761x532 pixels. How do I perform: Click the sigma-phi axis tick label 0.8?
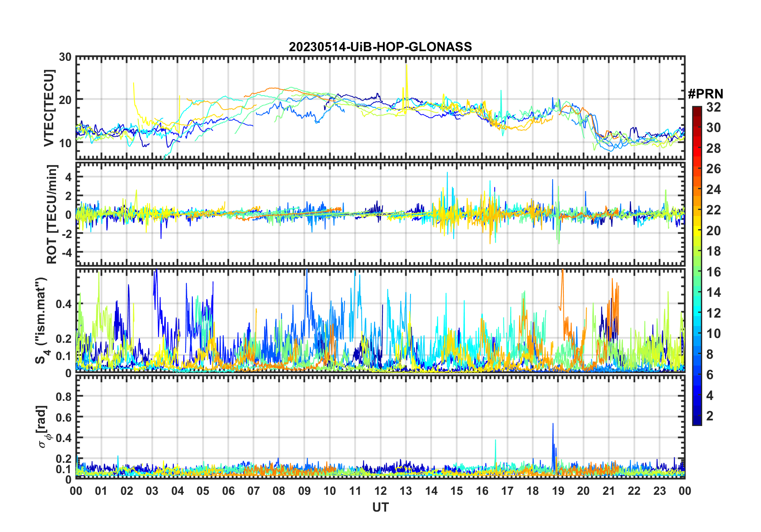pos(64,396)
